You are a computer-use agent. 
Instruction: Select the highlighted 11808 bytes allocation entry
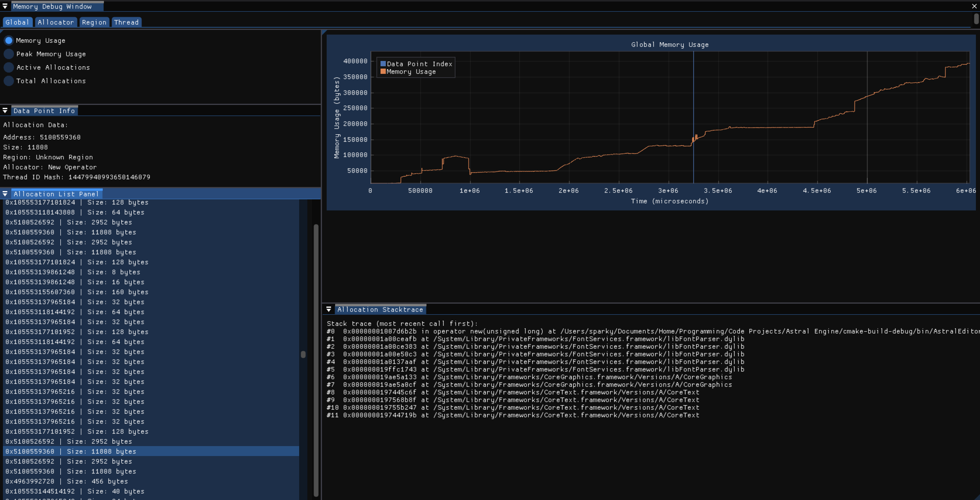pyautogui.click(x=70, y=451)
